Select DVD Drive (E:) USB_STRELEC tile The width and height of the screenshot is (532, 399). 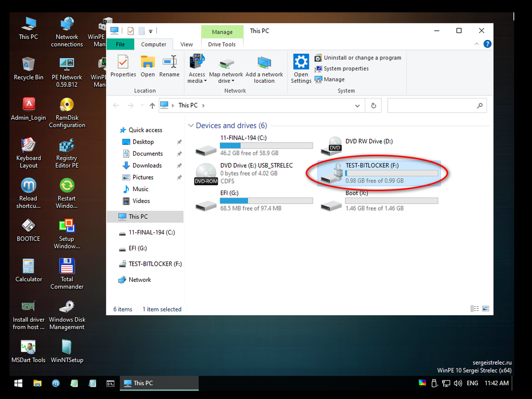coord(255,173)
